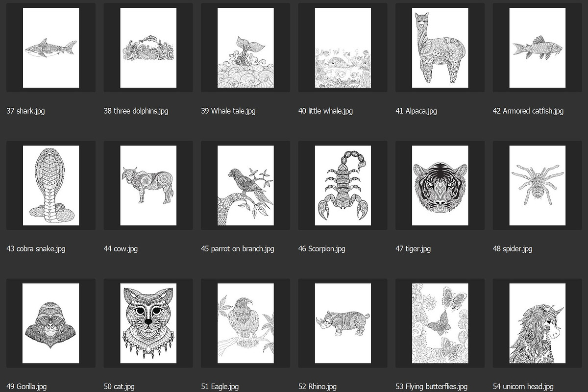Select the Alpaca drawing thumbnail

[x=440, y=48]
